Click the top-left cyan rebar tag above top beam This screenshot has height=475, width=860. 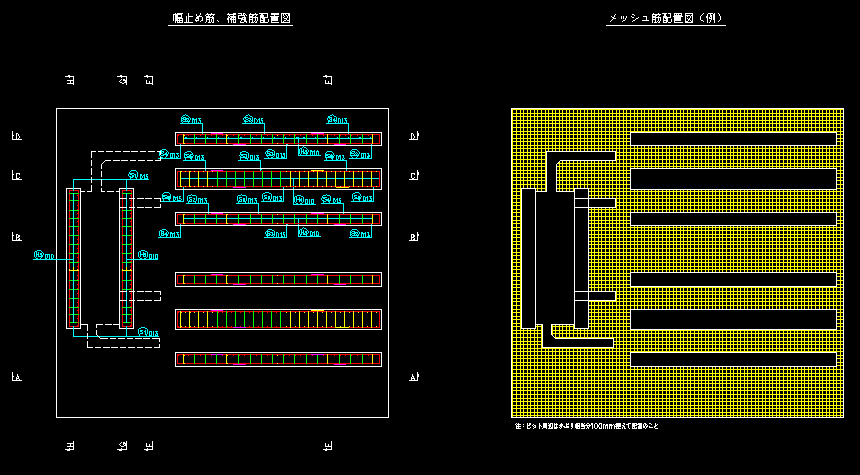[x=191, y=121]
